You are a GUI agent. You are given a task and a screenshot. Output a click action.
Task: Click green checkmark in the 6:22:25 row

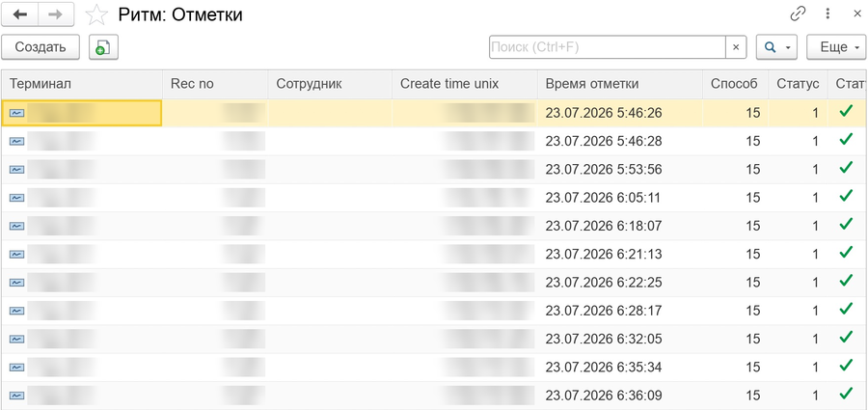[x=845, y=281]
